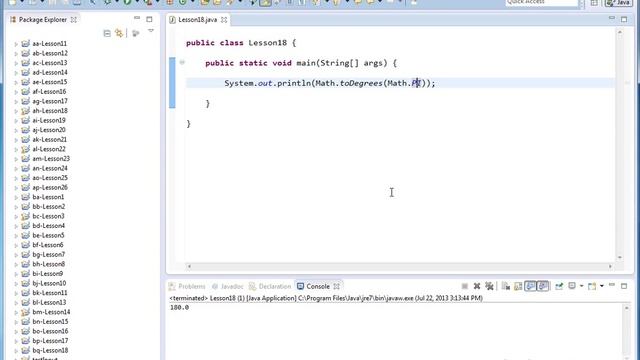
Task: Toggle Scroll Lock in the Console
Action: point(518,287)
